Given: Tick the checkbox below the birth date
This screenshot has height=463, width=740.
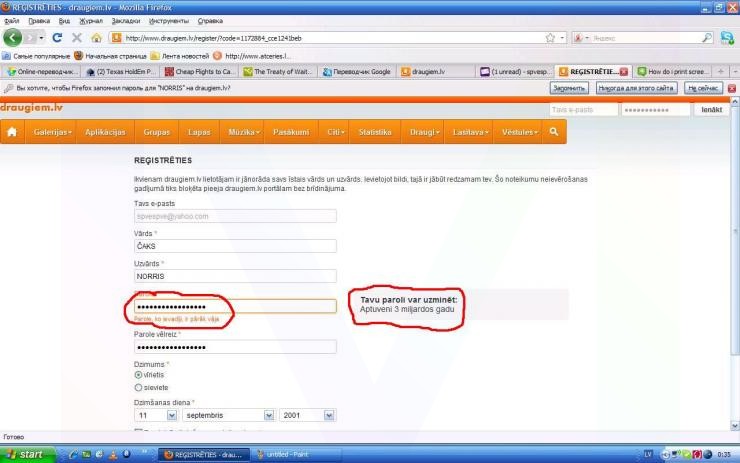Looking at the screenshot, I should click(x=138, y=431).
